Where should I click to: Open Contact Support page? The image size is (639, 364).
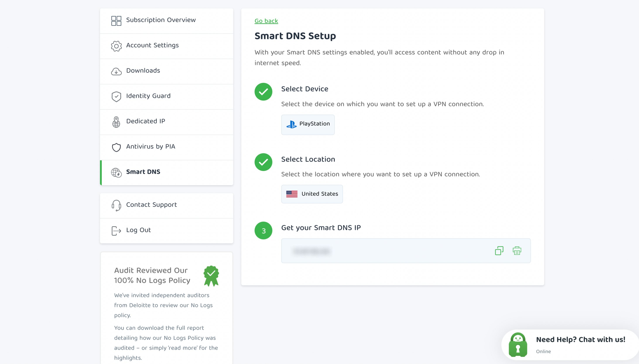166,205
